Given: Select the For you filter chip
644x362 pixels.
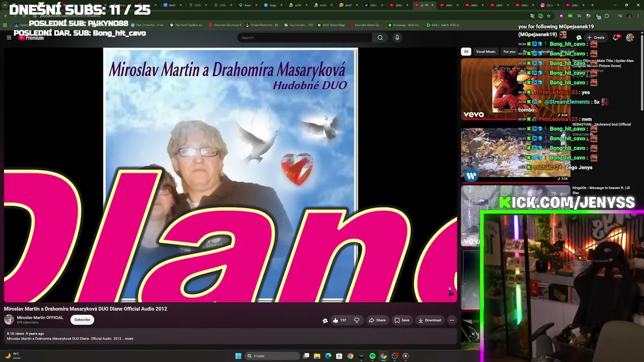Looking at the screenshot, I should click(x=509, y=52).
